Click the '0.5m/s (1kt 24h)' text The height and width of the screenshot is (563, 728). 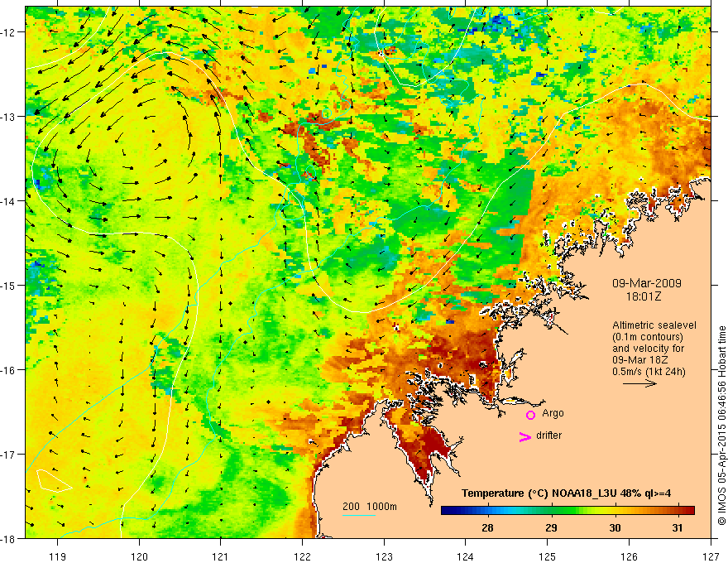coord(649,372)
